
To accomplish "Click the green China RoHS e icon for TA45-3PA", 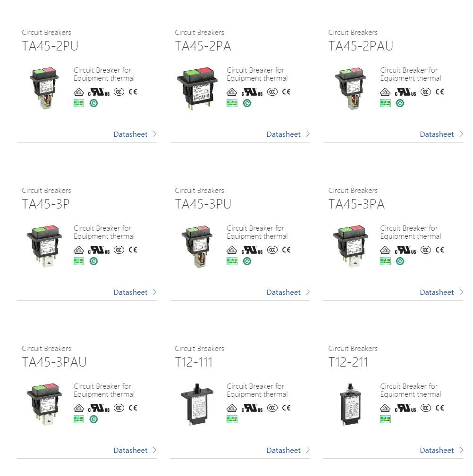I will coord(400,261).
